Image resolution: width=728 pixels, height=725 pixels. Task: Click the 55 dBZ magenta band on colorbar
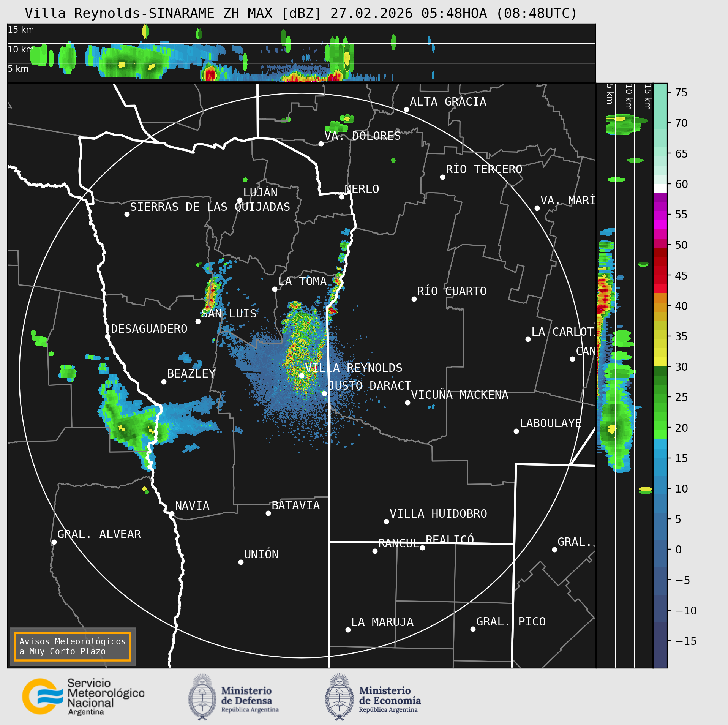click(660, 216)
